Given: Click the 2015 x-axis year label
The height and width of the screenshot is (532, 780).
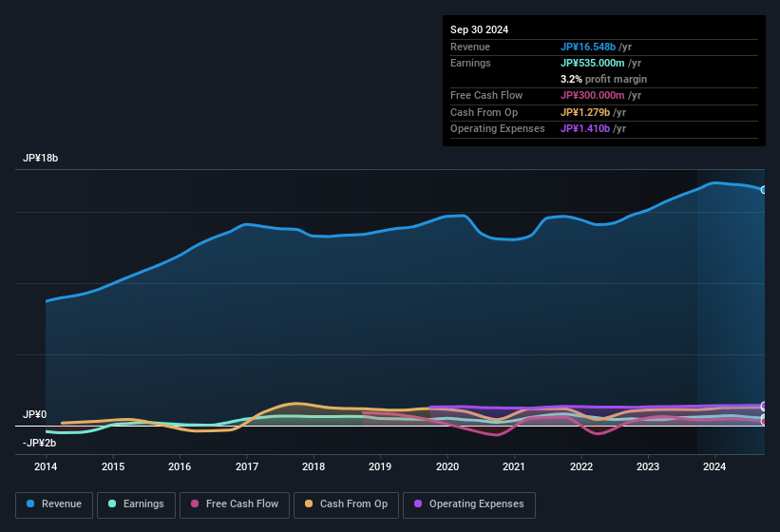Looking at the screenshot, I should click(x=113, y=466).
